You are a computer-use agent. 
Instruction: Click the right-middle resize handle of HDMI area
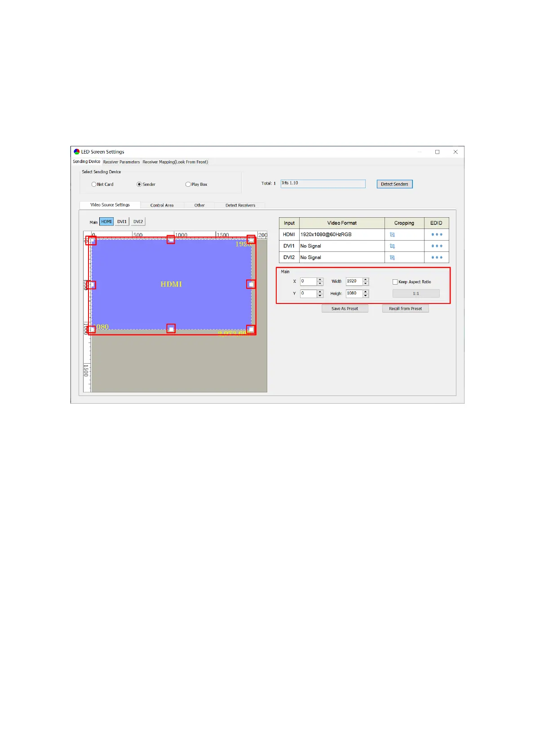click(251, 284)
